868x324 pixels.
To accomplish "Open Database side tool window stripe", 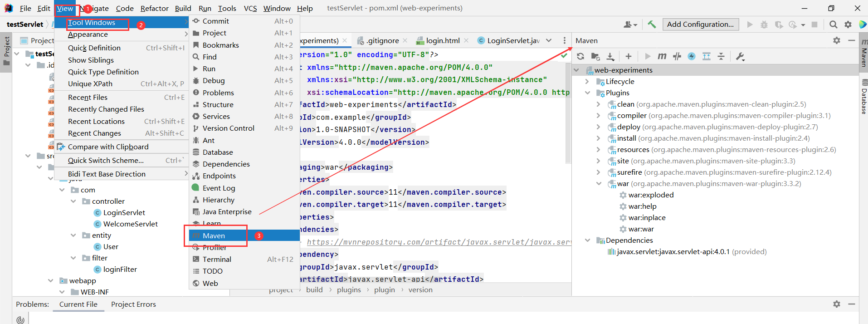I will (x=863, y=97).
